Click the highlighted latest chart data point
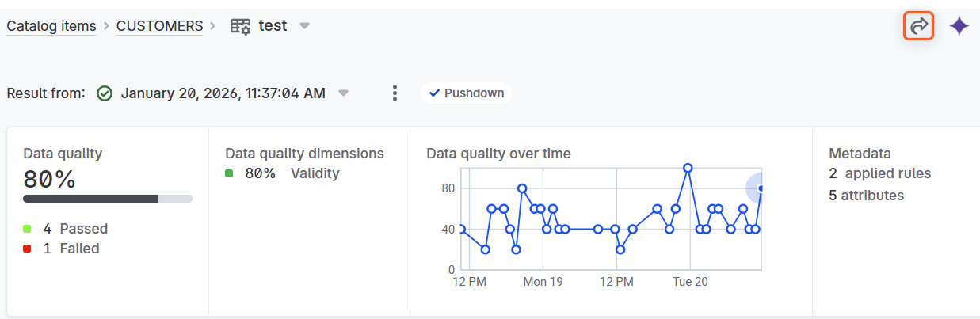The height and width of the screenshot is (319, 980). coord(761,188)
